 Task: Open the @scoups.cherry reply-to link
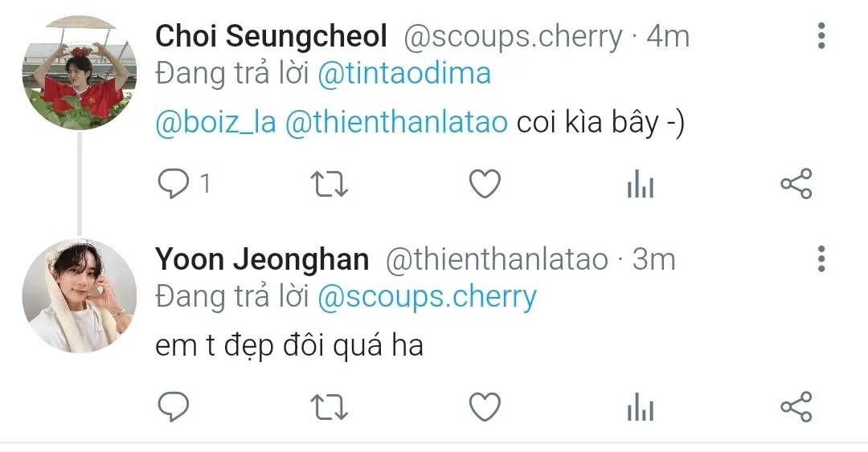427,297
